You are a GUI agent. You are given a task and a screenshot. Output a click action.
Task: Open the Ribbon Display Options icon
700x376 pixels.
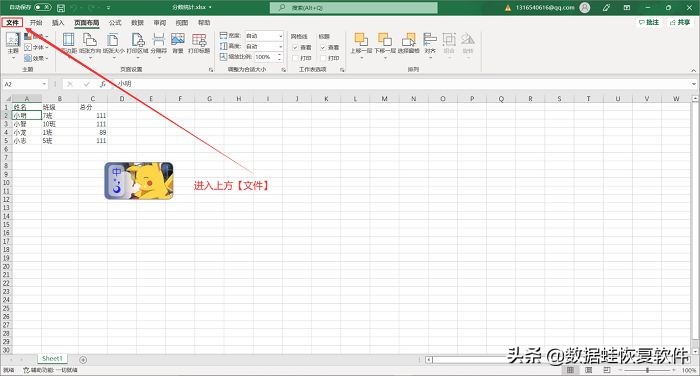(627, 8)
